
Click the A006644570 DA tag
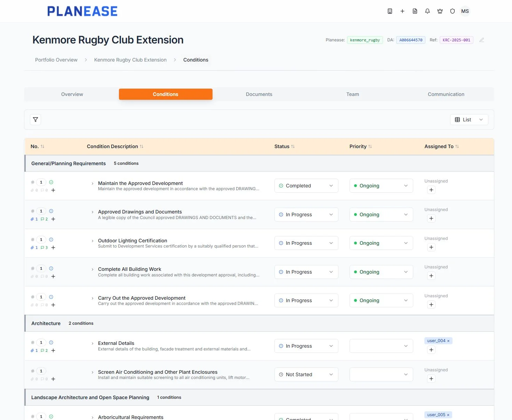coord(411,40)
